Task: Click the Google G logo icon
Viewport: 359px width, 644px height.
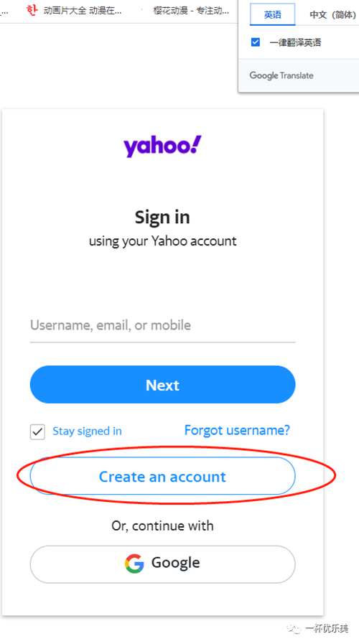Action: pyautogui.click(x=134, y=564)
